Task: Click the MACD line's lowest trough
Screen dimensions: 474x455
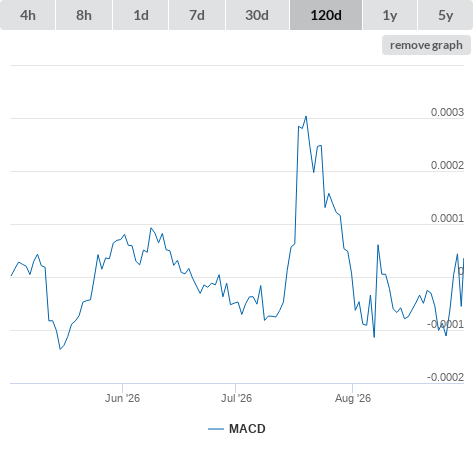Action: click(60, 349)
